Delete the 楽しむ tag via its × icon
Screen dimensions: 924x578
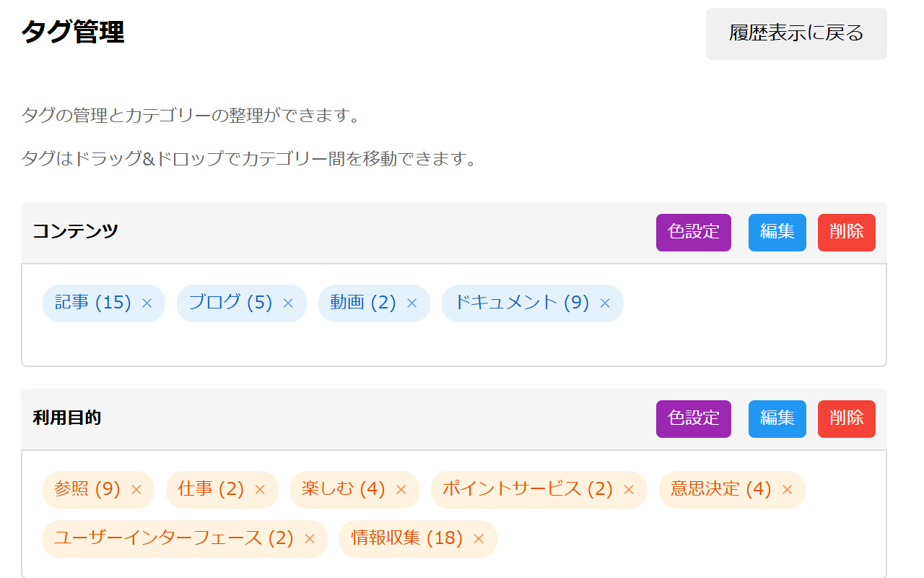401,490
